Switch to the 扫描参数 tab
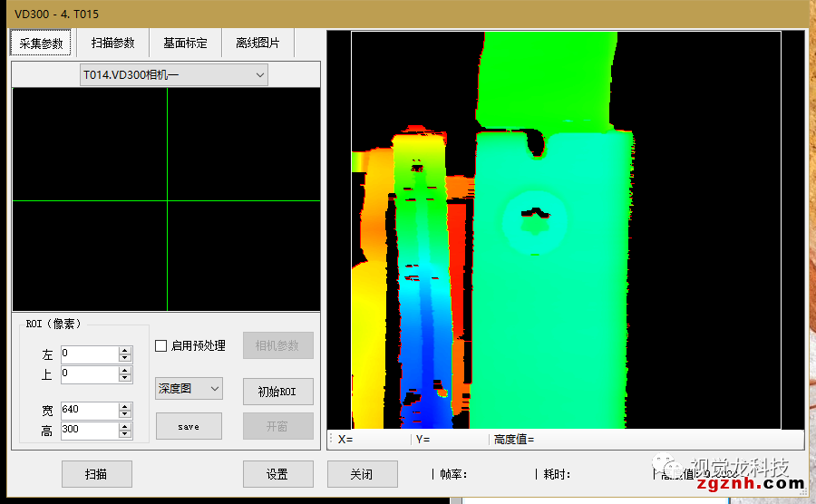The width and height of the screenshot is (816, 504). (113, 43)
